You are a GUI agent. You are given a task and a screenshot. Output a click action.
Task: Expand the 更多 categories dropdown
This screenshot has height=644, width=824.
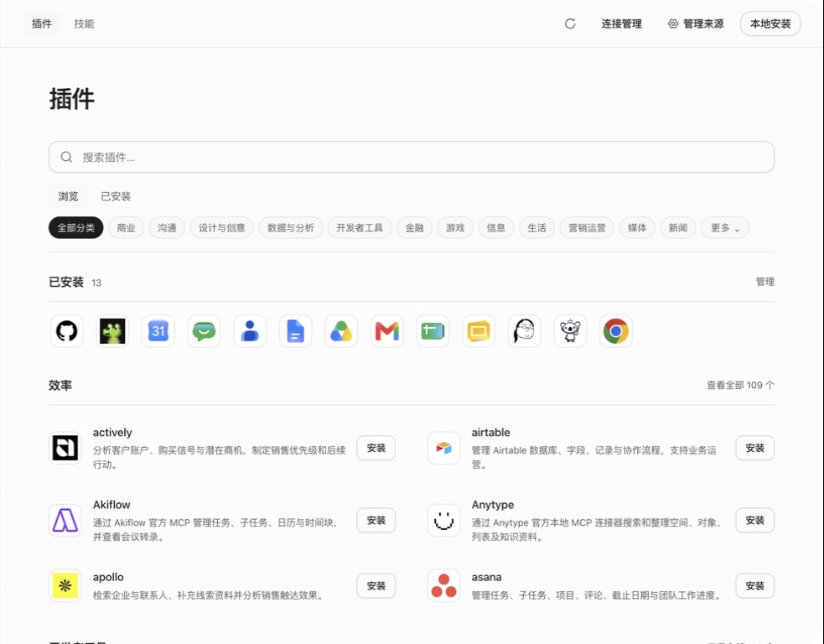point(725,227)
